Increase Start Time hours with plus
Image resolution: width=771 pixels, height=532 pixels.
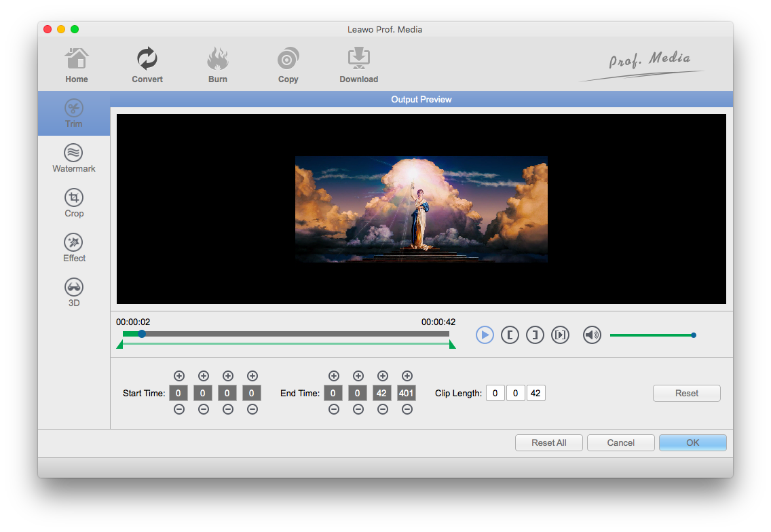178,376
